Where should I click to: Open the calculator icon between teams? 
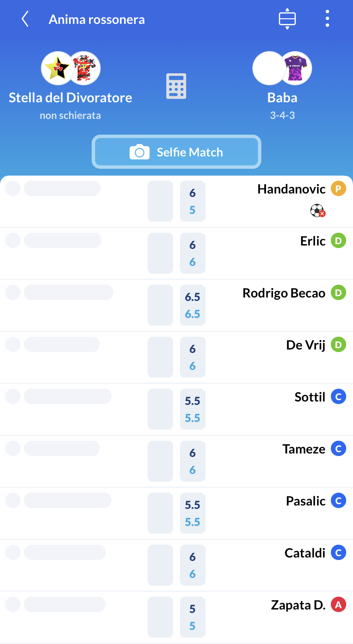(x=176, y=87)
